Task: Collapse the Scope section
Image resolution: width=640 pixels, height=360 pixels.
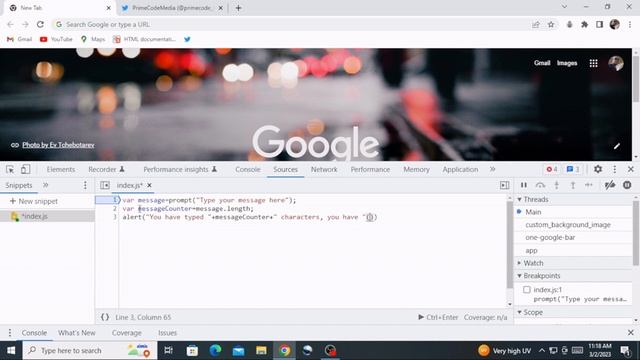Action: (x=520, y=312)
